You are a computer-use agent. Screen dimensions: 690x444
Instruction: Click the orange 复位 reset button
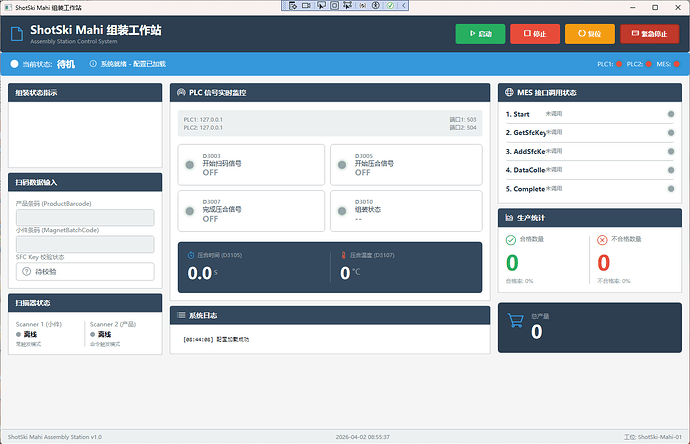tap(590, 34)
